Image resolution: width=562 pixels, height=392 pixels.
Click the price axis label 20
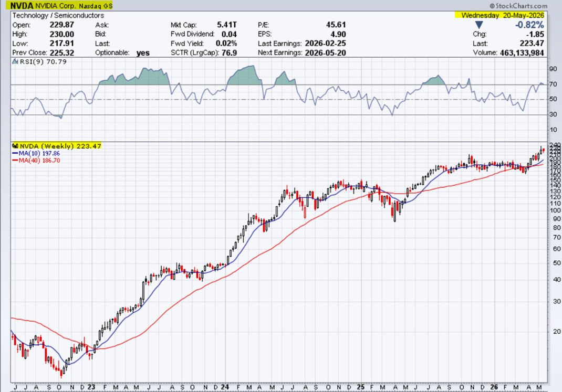[557, 332]
